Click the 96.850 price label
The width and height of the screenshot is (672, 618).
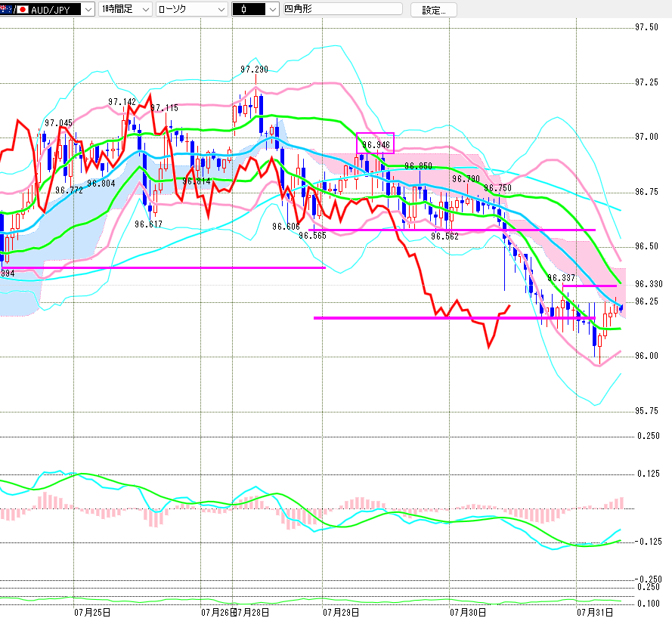tap(418, 166)
